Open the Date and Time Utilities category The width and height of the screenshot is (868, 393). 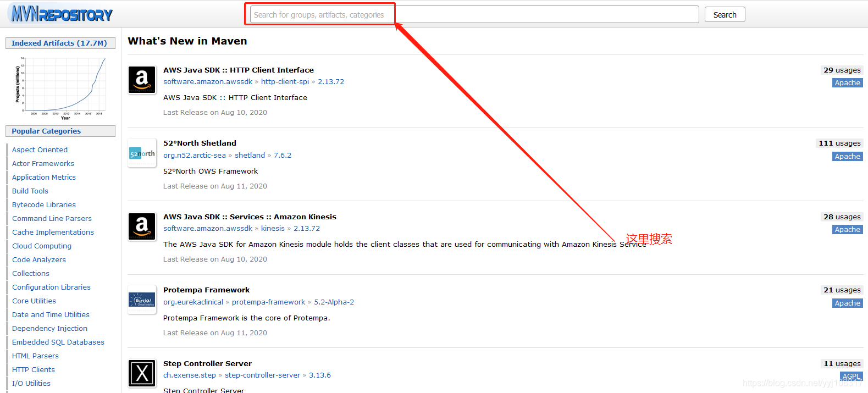51,314
